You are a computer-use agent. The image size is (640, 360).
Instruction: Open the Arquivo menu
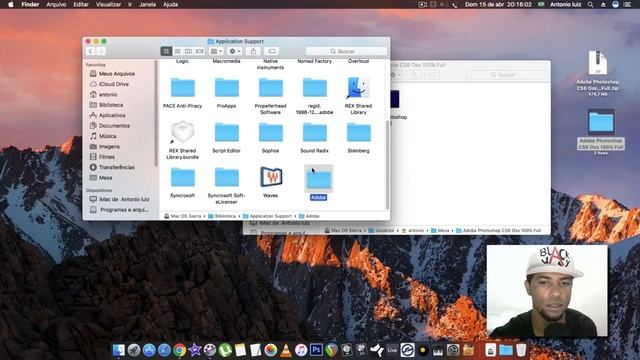pyautogui.click(x=56, y=4)
